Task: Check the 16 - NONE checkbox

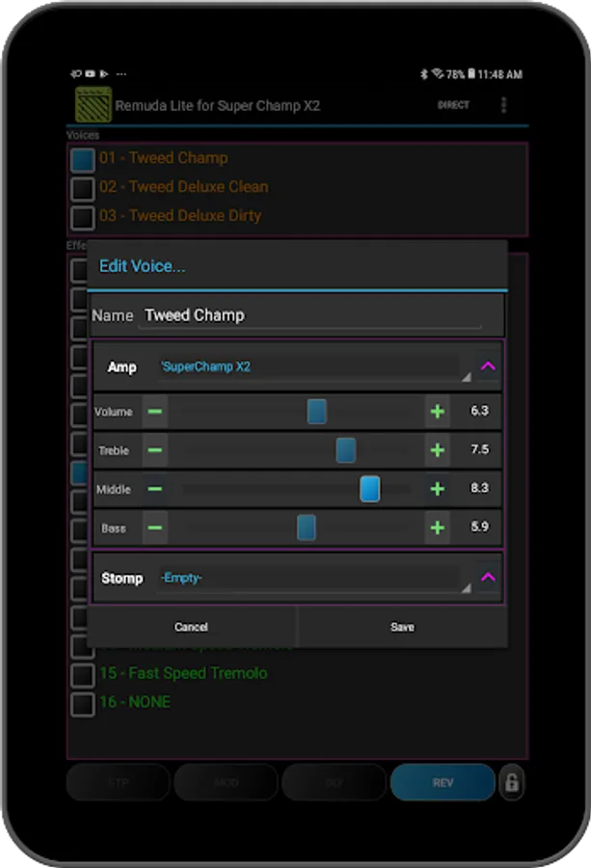Action: [x=83, y=704]
